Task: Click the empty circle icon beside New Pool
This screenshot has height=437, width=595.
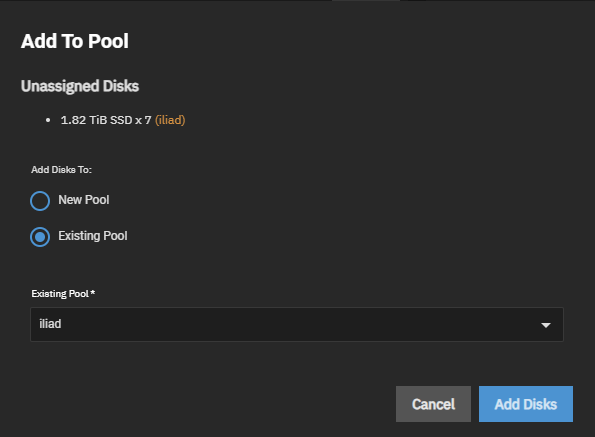Action: 40,201
